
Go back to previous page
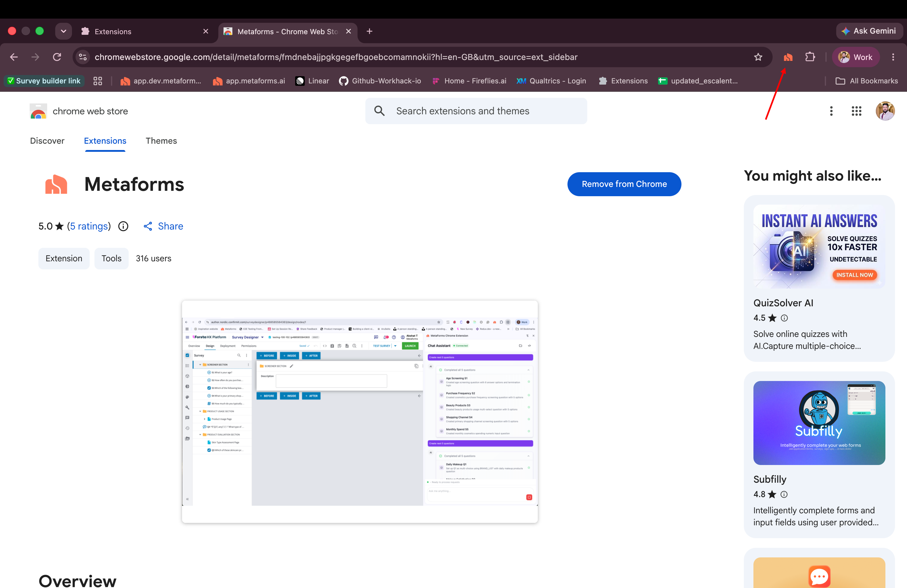click(14, 57)
